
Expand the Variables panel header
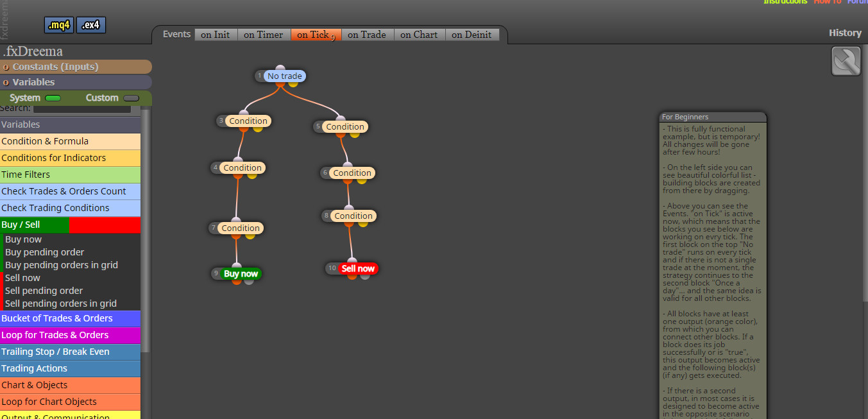click(x=76, y=82)
